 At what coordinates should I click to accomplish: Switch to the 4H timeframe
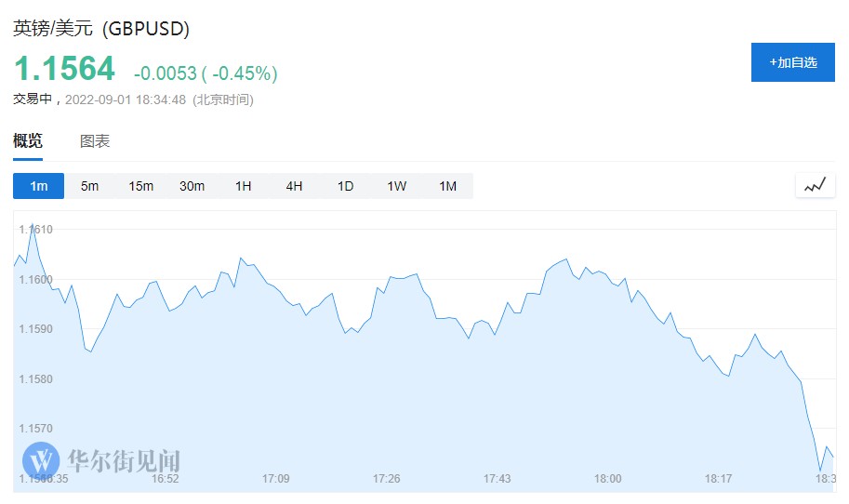coord(294,186)
